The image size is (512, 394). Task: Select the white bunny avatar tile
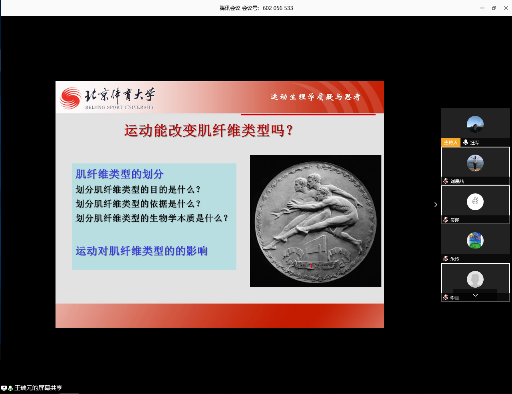coord(475,202)
